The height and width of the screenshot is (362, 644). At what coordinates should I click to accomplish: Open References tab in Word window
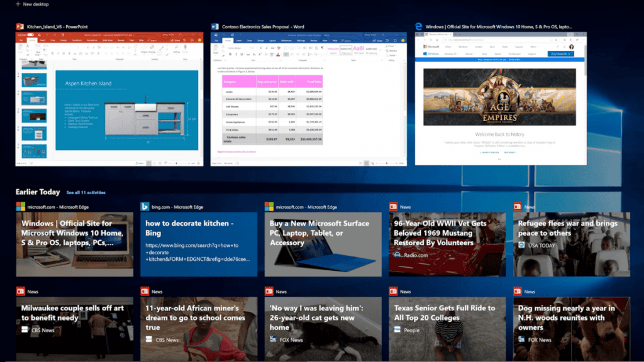point(286,41)
